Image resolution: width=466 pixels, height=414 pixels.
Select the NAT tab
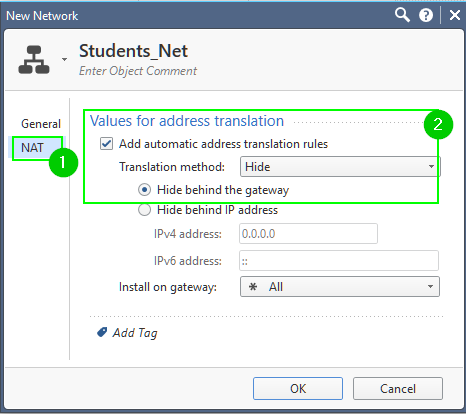coord(32,147)
